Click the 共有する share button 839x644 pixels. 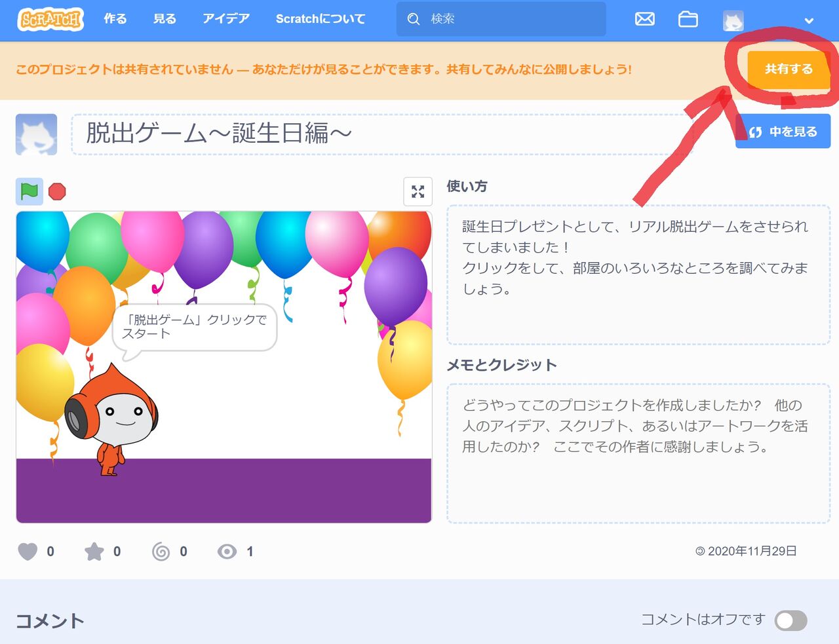tap(789, 69)
